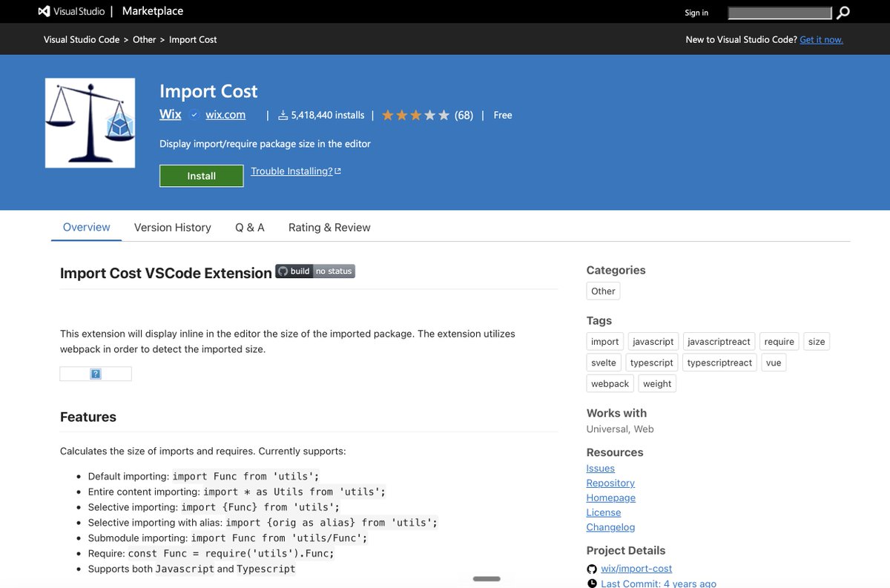This screenshot has height=588, width=890.
Task: Open the Repository resource link
Action: click(610, 483)
